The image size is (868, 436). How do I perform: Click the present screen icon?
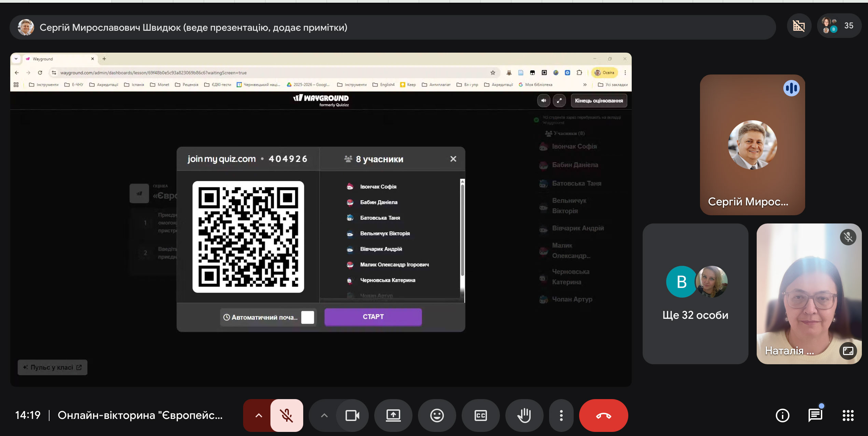[393, 415]
